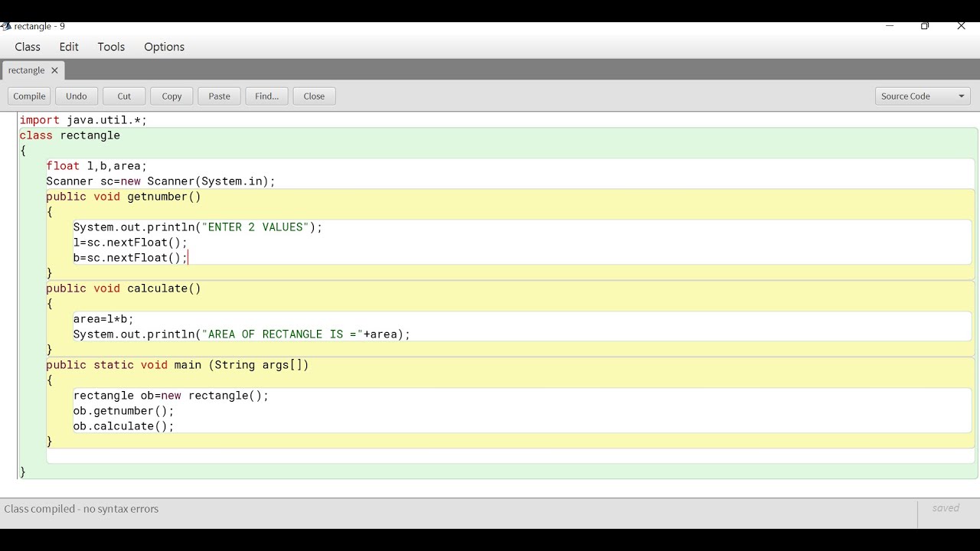Click the 'rectangle ob=new rectangle();' line
This screenshot has width=980, height=551.
(x=171, y=396)
